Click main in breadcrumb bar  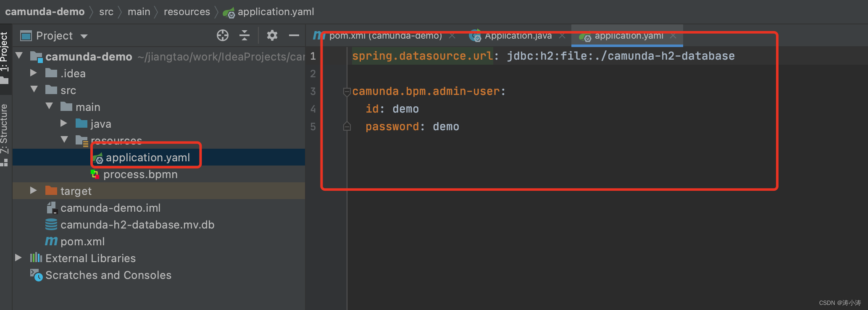pos(139,12)
